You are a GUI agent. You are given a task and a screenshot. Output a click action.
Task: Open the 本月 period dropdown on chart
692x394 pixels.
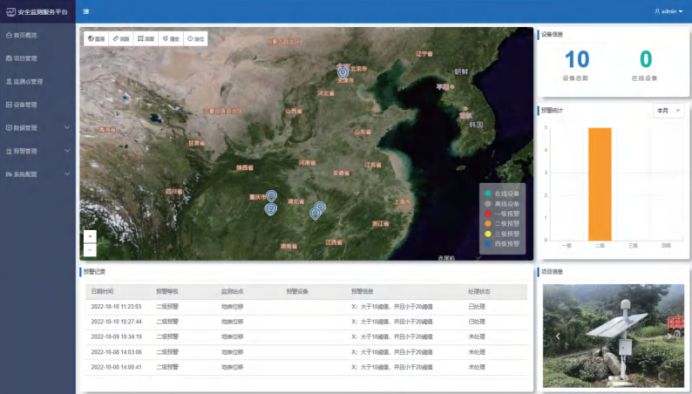pos(668,111)
